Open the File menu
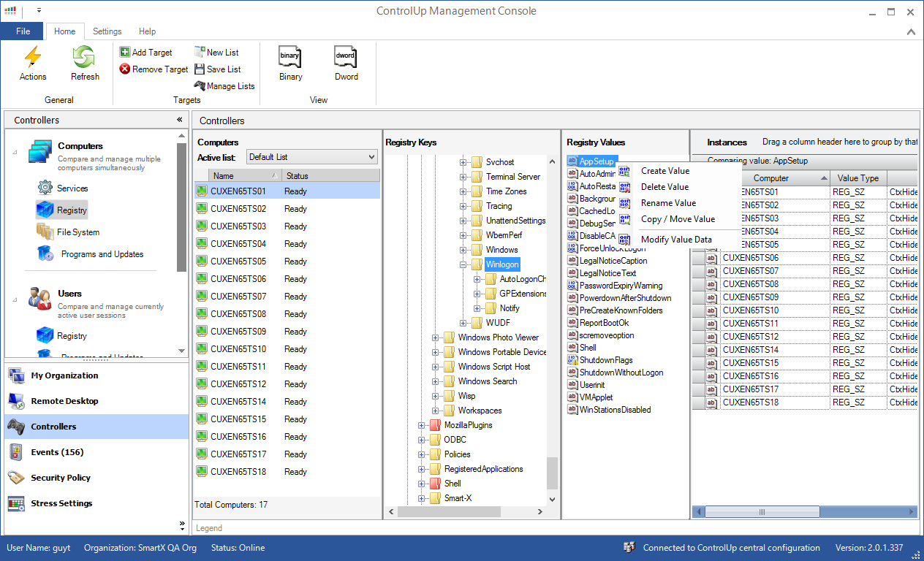This screenshot has height=561, width=924. pos(23,31)
